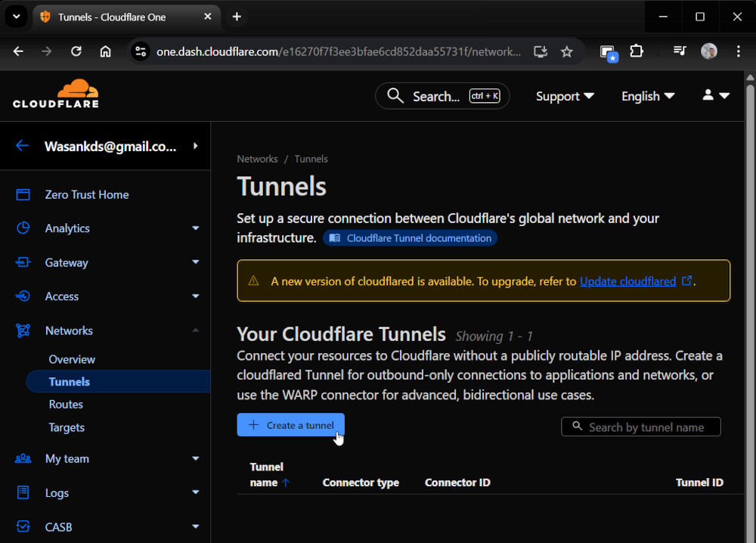Click the back arrow beside account name
Viewport: 756px width, 543px height.
coord(22,146)
